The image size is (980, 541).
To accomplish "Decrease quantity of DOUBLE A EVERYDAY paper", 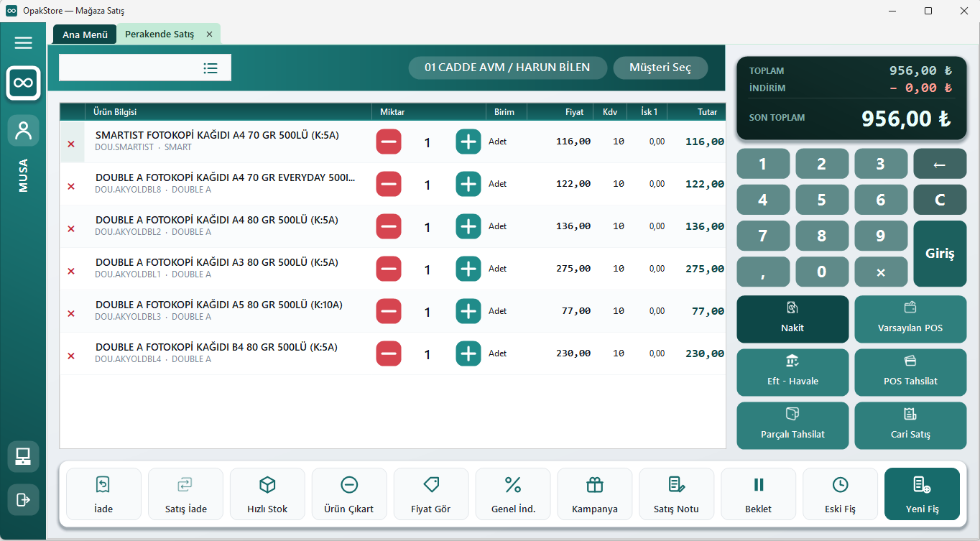I will click(x=389, y=184).
